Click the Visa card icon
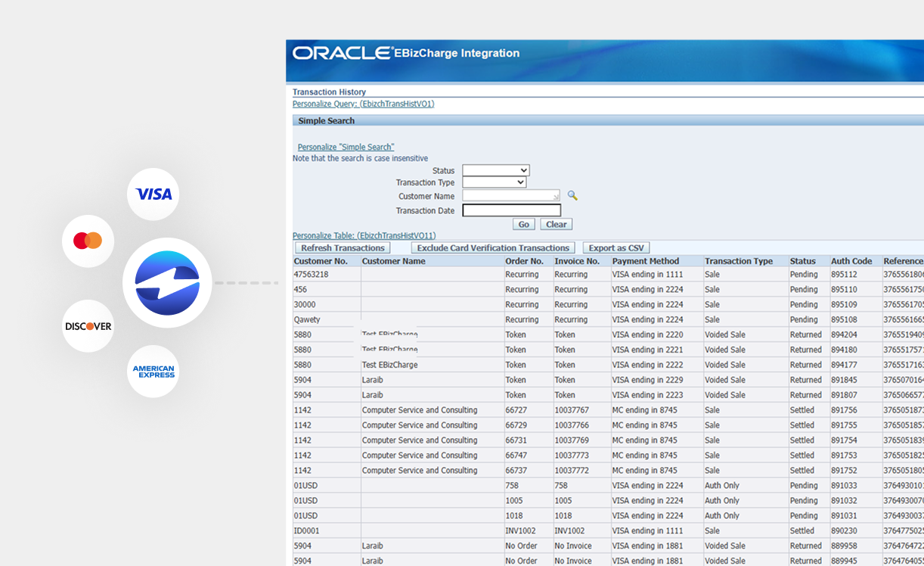924x566 pixels. (x=153, y=194)
